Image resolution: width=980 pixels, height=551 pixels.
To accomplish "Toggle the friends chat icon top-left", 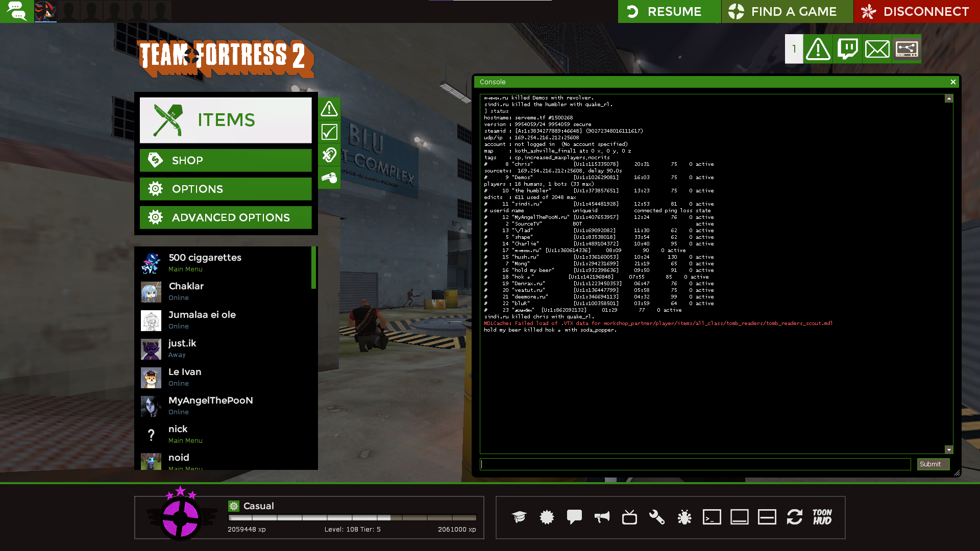I will coord(17,11).
